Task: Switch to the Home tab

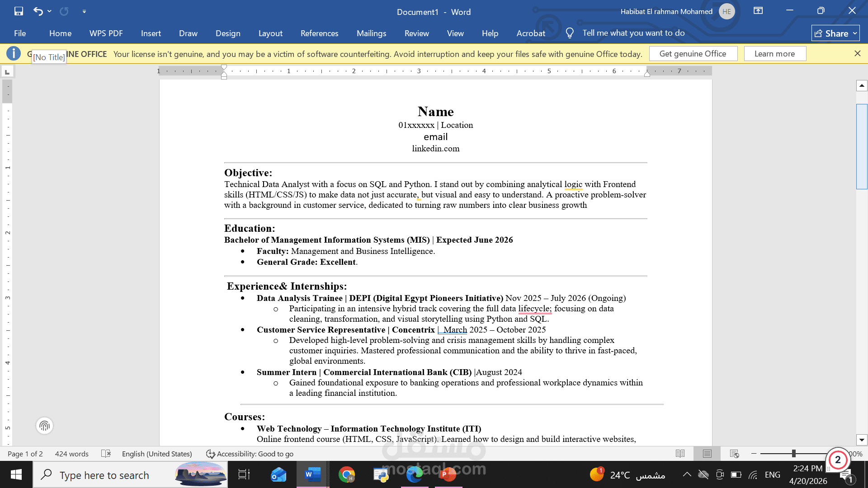Action: click(x=60, y=33)
